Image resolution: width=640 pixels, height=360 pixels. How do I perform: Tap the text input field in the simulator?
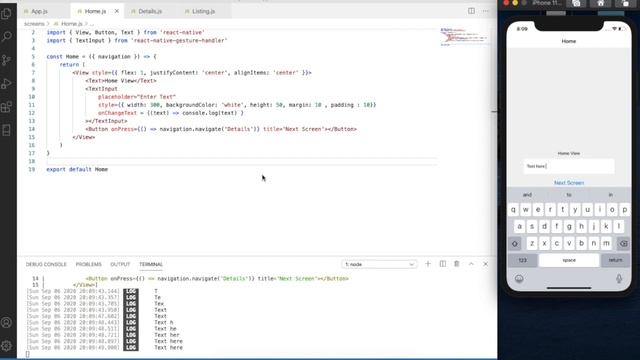pyautogui.click(x=569, y=167)
